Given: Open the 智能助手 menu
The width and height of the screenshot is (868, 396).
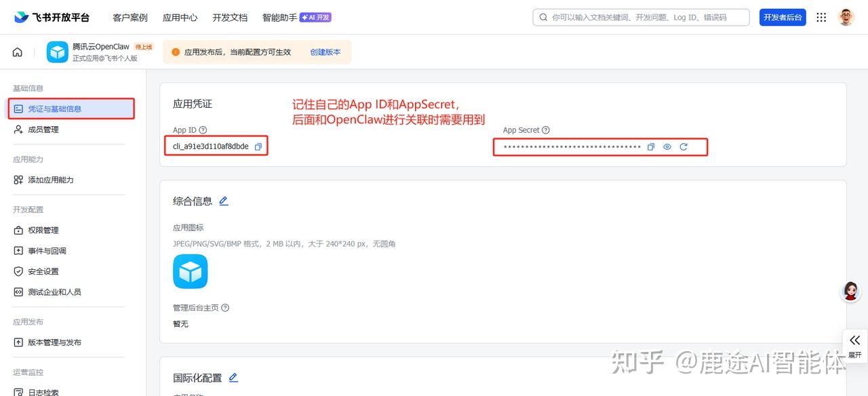Looking at the screenshot, I should pyautogui.click(x=279, y=18).
